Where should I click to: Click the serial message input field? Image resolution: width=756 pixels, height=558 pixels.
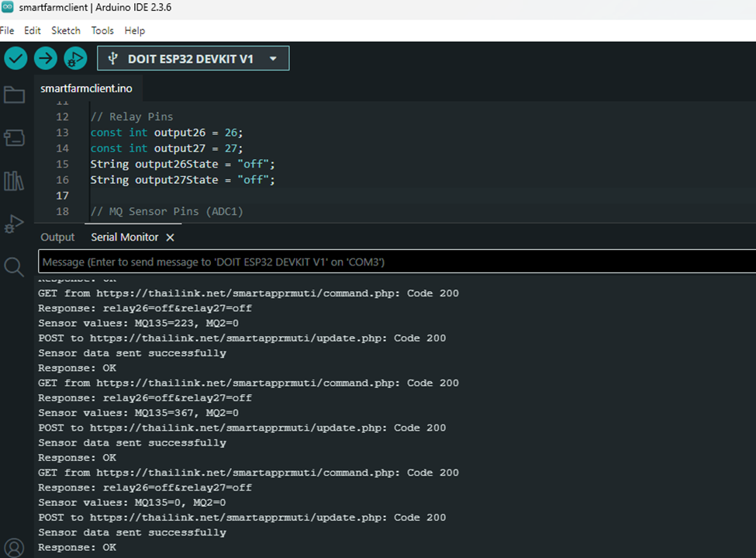click(395, 262)
